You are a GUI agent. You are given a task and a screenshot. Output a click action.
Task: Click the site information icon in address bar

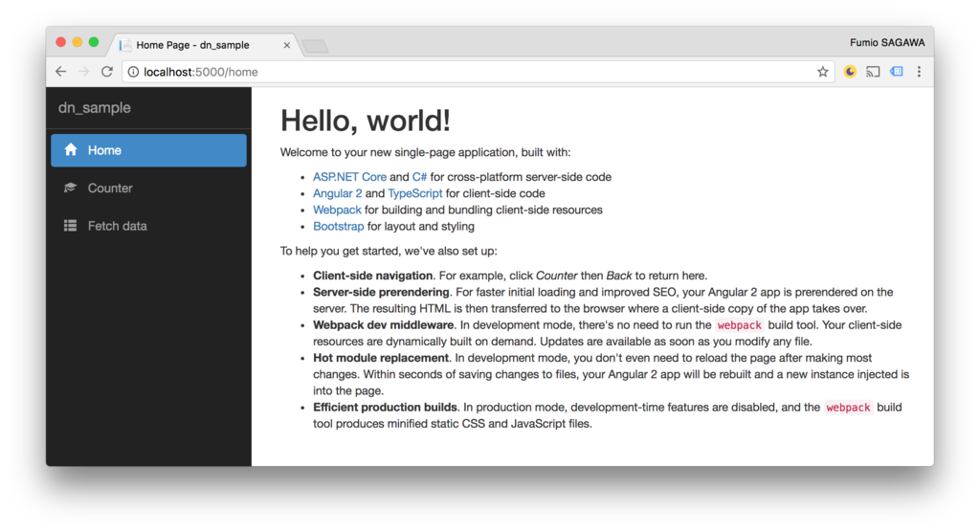pyautogui.click(x=133, y=72)
